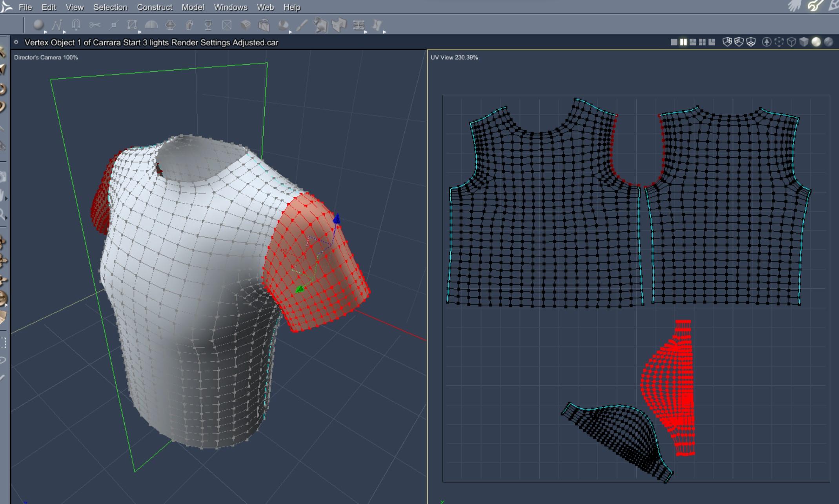Click the goblet lathe tool
The image size is (839, 504).
click(208, 25)
